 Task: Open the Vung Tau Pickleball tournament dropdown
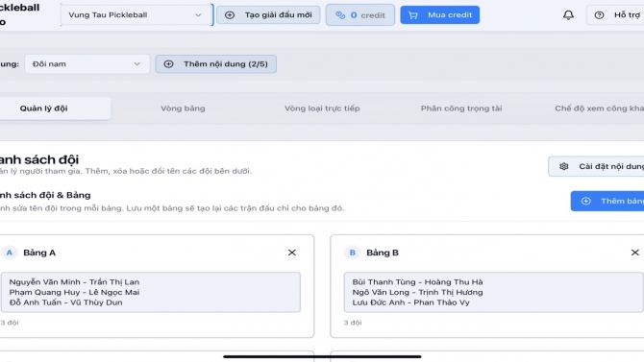click(136, 14)
